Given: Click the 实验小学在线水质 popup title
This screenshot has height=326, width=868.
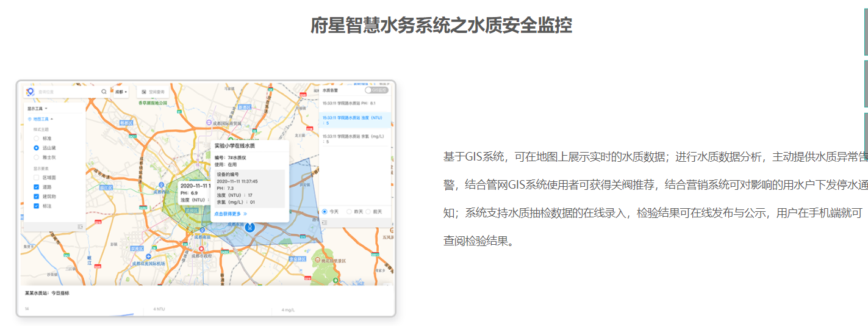Looking at the screenshot, I should (234, 146).
